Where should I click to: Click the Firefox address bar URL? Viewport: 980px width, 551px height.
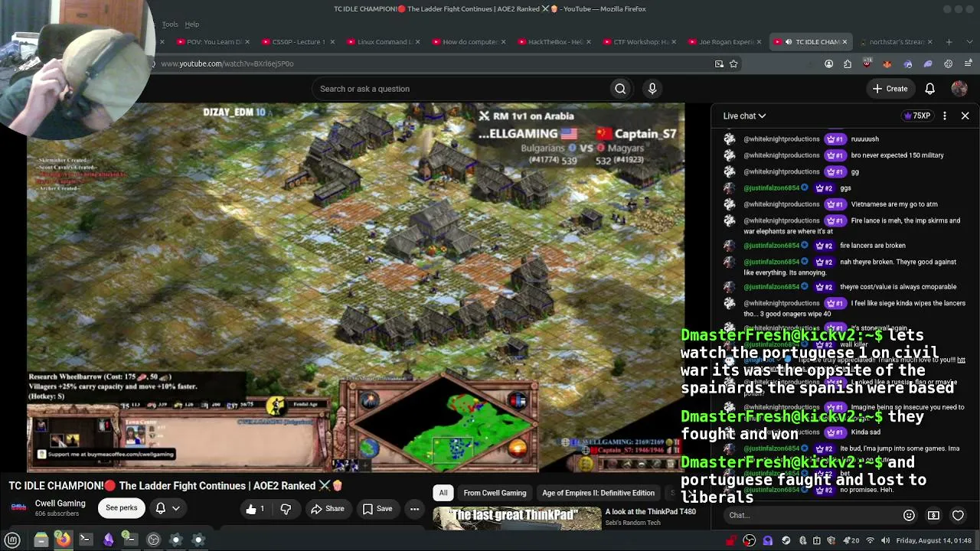pos(227,64)
